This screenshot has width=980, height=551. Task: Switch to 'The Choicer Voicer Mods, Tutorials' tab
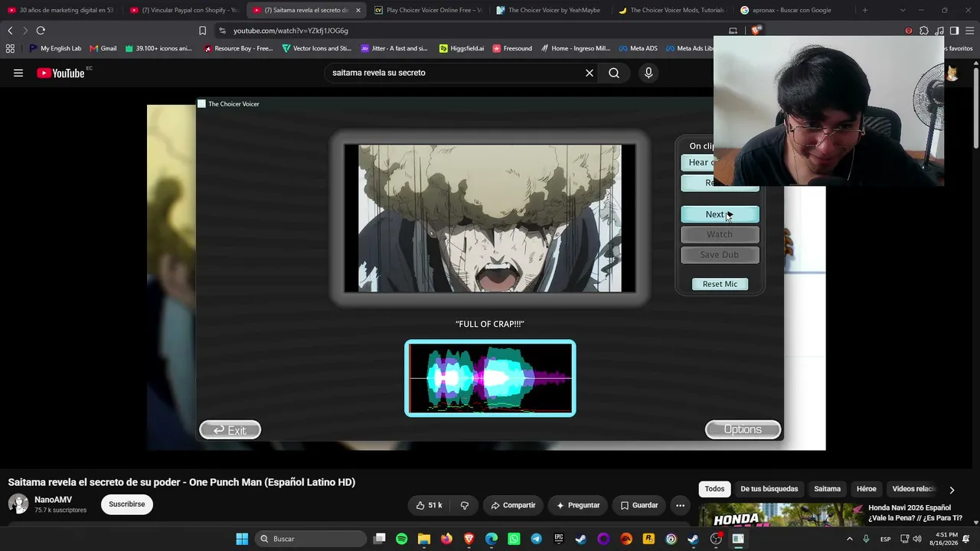[672, 10]
